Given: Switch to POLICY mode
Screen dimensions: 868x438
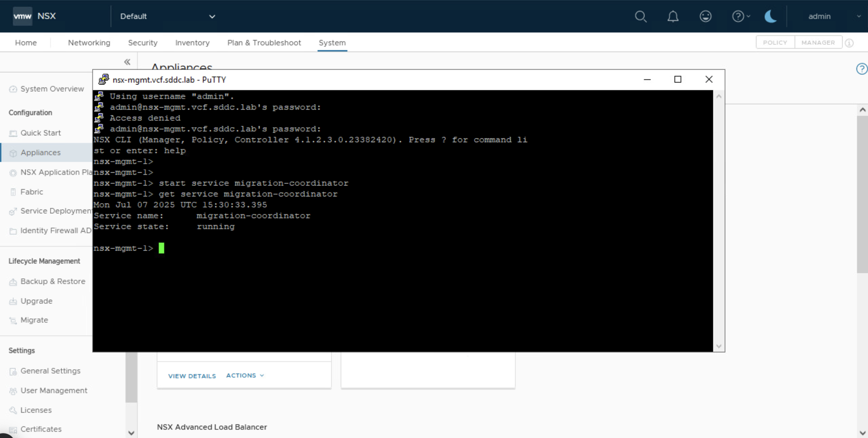Looking at the screenshot, I should (x=775, y=42).
